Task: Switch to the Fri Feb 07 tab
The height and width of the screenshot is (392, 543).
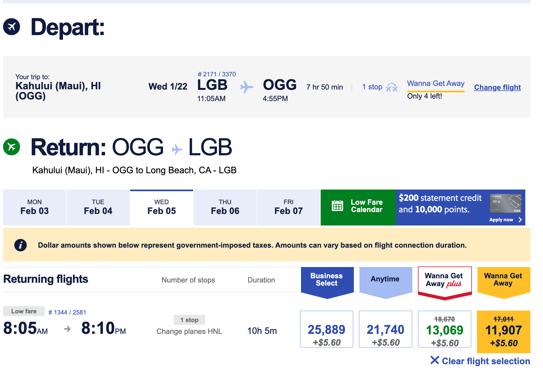Action: pyautogui.click(x=288, y=208)
